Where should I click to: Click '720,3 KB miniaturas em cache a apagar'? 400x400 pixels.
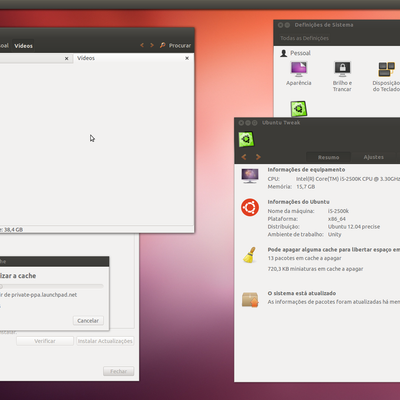pos(315,269)
